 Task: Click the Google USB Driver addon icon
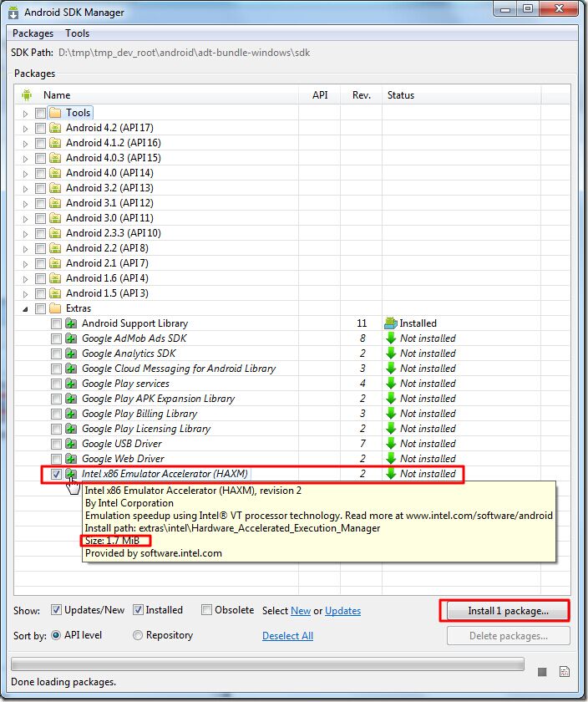tap(71, 444)
